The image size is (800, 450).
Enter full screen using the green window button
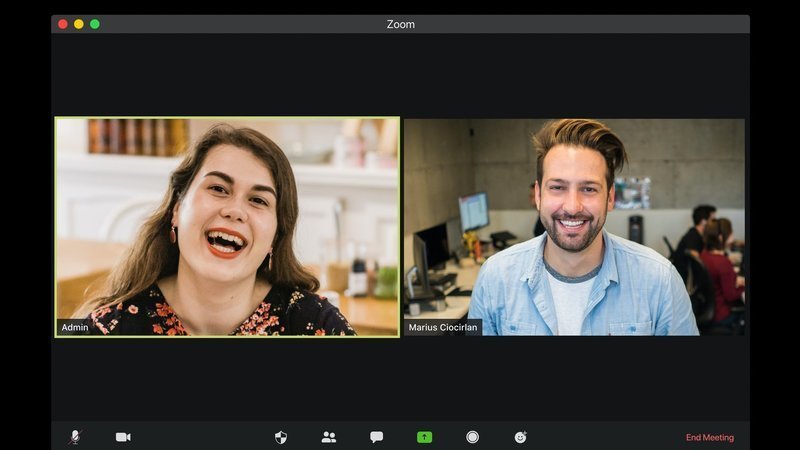point(95,24)
